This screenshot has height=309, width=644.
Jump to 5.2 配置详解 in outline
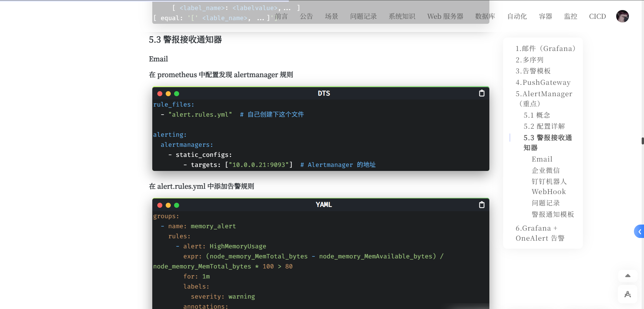coord(544,126)
